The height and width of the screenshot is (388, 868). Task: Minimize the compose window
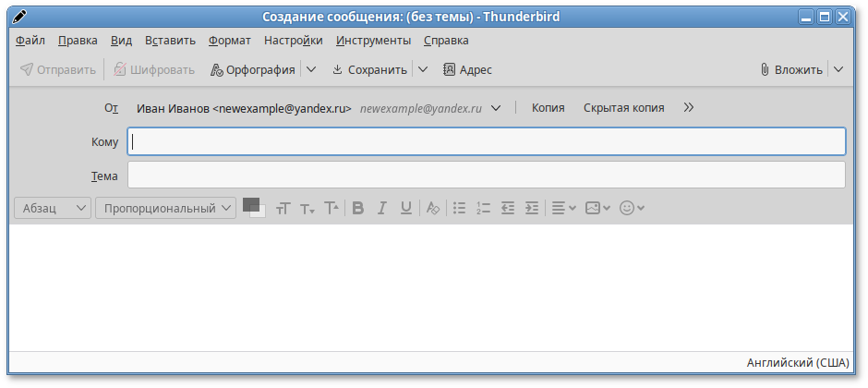[x=806, y=18]
